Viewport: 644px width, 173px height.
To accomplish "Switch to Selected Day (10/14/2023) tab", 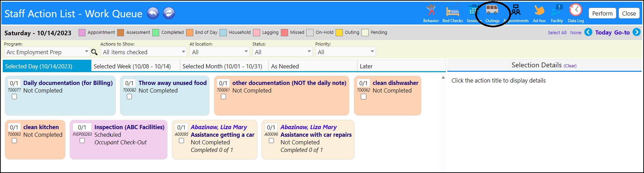I will click(47, 66).
